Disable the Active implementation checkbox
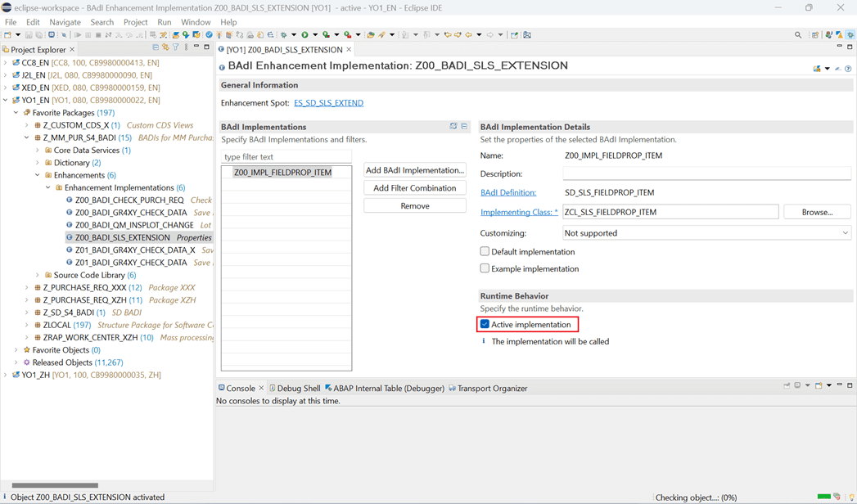857x504 pixels. [x=485, y=324]
